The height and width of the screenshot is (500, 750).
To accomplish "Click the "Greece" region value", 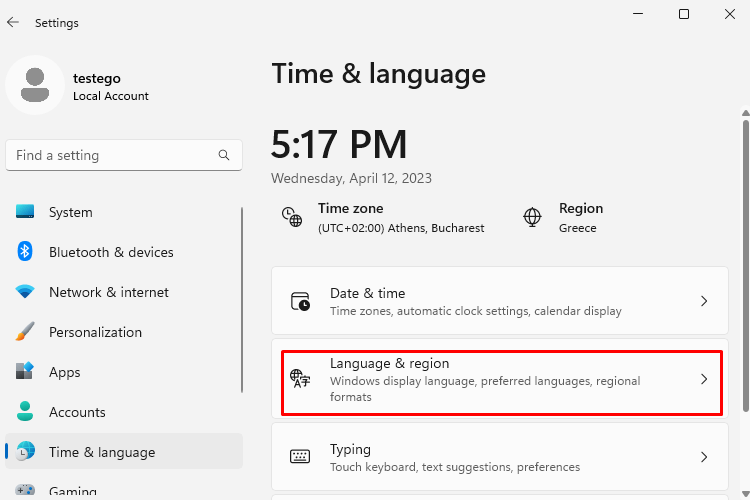I will pyautogui.click(x=577, y=228).
